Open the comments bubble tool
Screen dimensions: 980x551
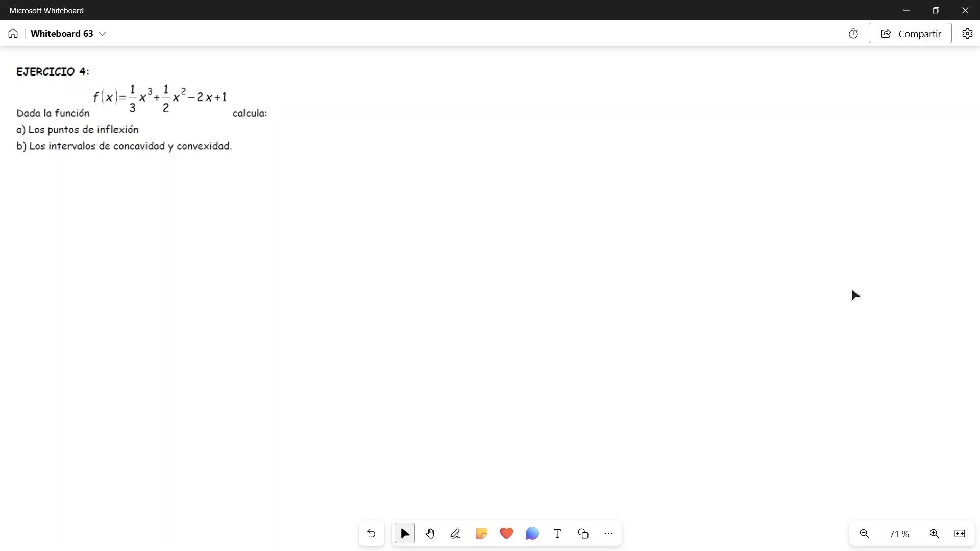[x=532, y=534]
